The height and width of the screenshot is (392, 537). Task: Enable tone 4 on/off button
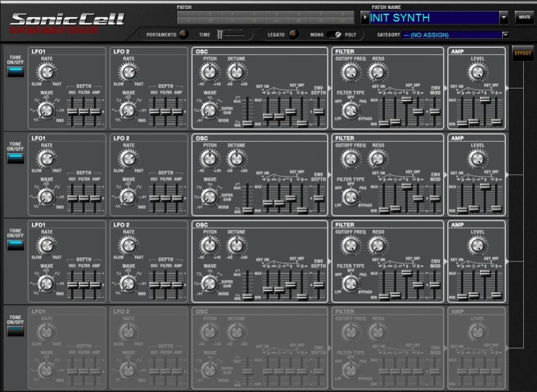click(16, 331)
